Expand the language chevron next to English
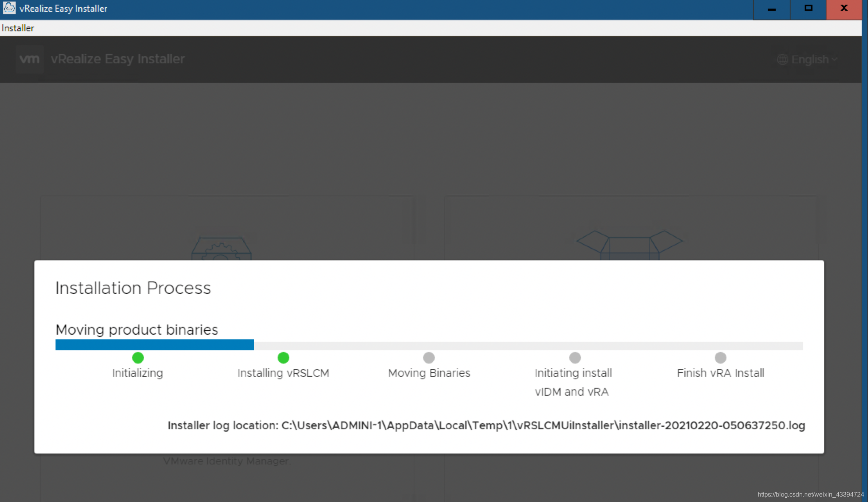The height and width of the screenshot is (502, 868). (x=834, y=59)
